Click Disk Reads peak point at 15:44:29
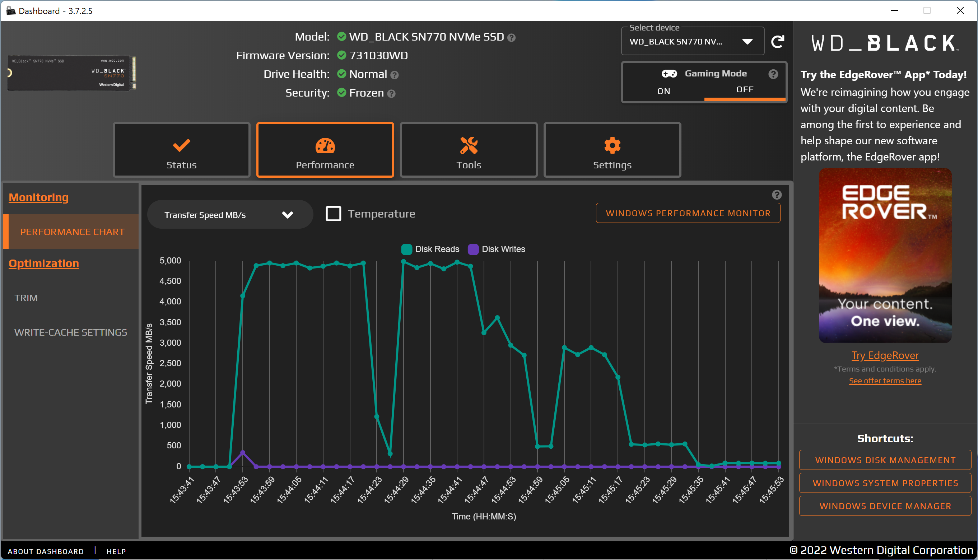 pos(404,262)
